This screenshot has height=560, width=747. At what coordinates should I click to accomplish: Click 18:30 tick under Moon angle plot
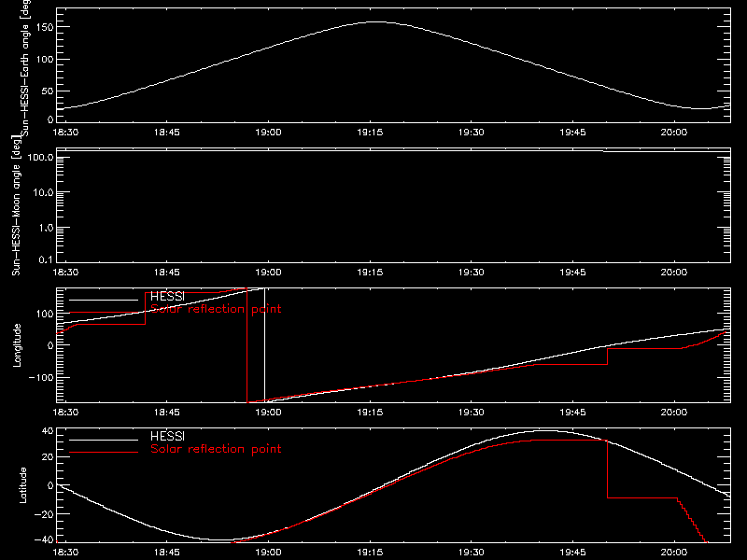click(x=65, y=272)
